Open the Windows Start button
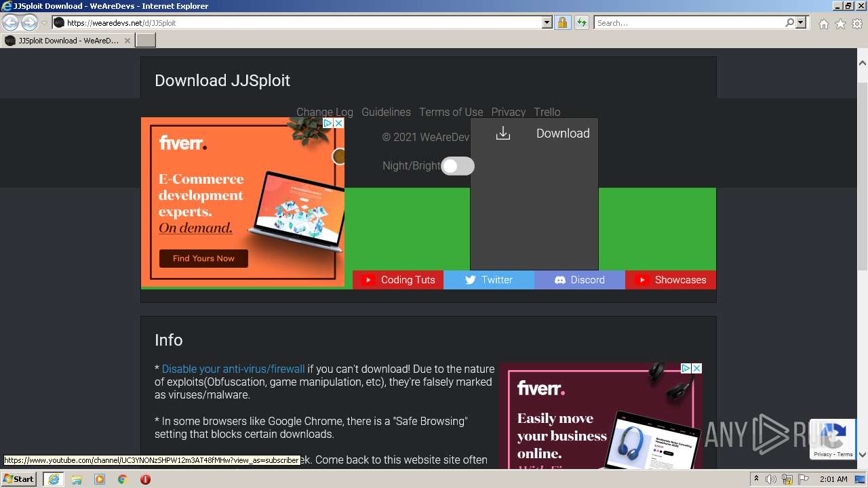The height and width of the screenshot is (488, 868). click(x=19, y=479)
